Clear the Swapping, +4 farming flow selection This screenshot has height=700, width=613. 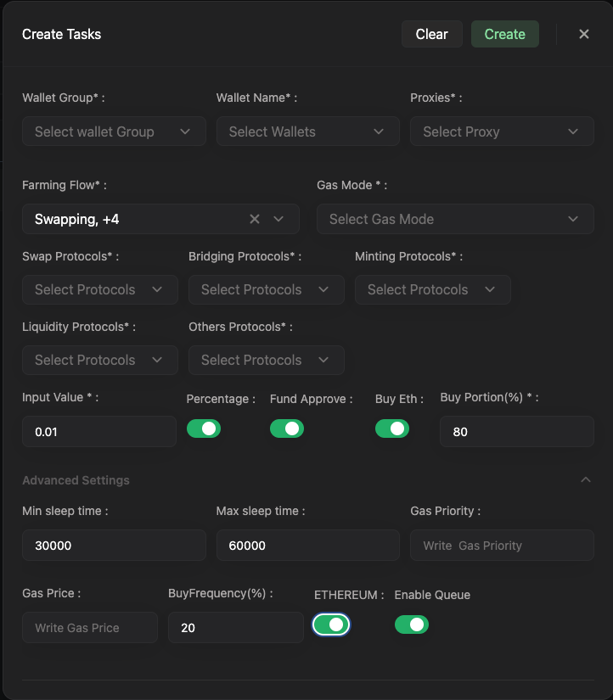255,219
